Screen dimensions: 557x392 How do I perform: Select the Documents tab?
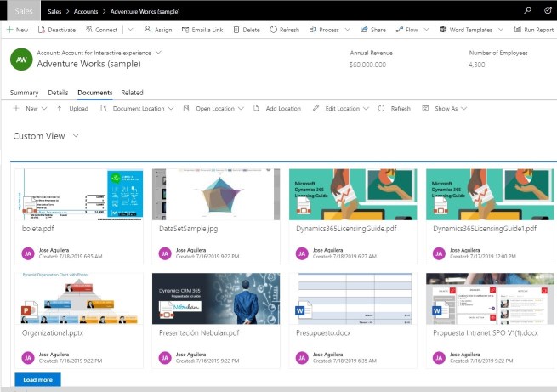coord(95,93)
